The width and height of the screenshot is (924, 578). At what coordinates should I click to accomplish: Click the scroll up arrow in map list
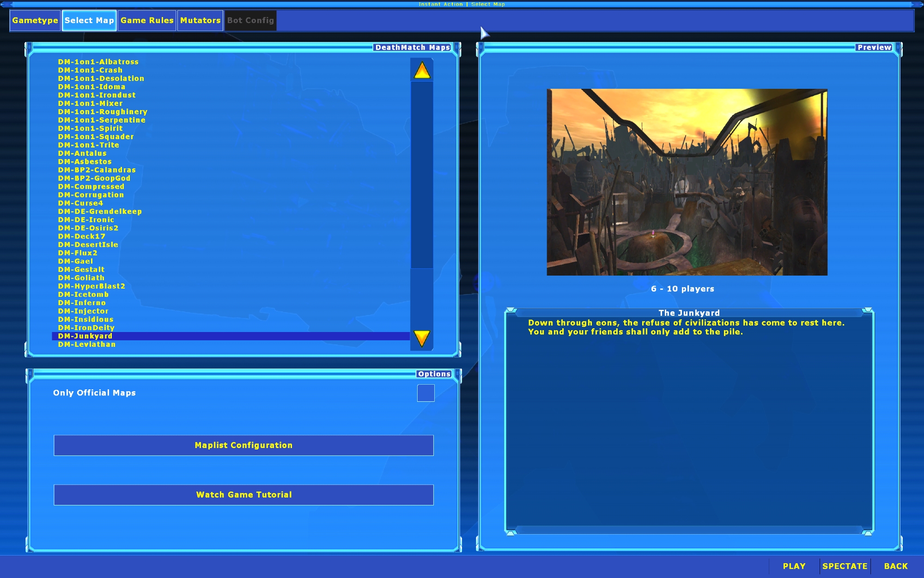coord(422,70)
